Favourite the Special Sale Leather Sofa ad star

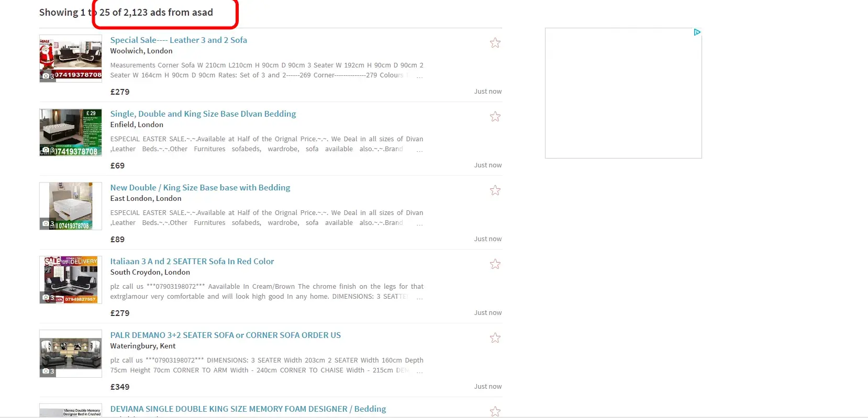click(495, 43)
